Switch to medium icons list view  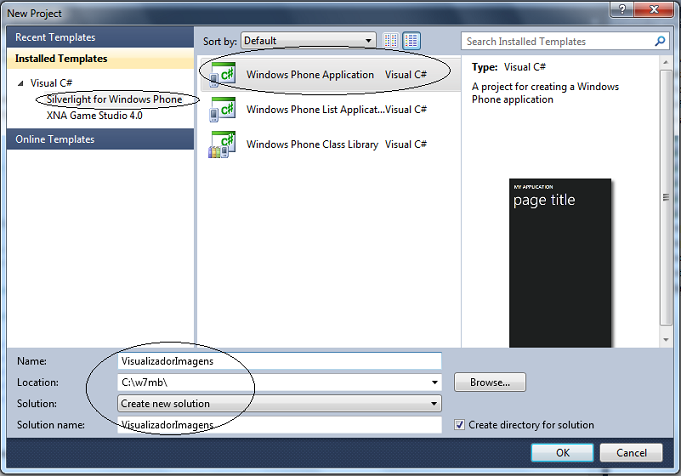[x=411, y=41]
